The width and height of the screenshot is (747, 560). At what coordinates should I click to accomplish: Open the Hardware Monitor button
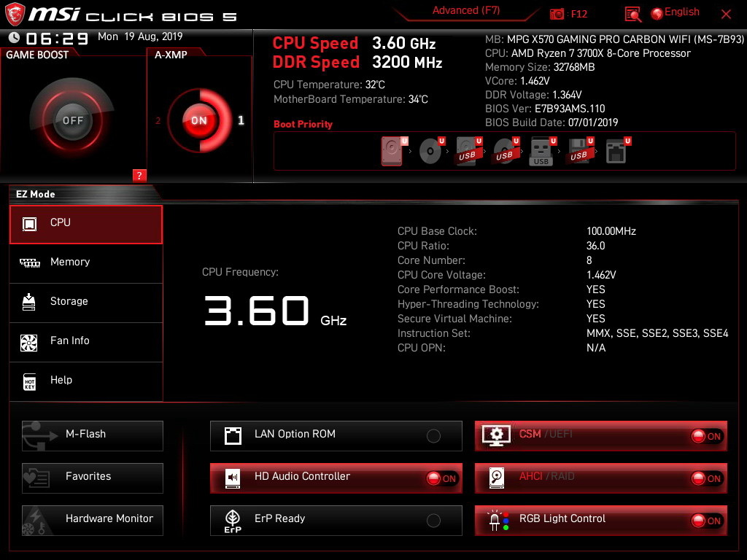tap(93, 521)
